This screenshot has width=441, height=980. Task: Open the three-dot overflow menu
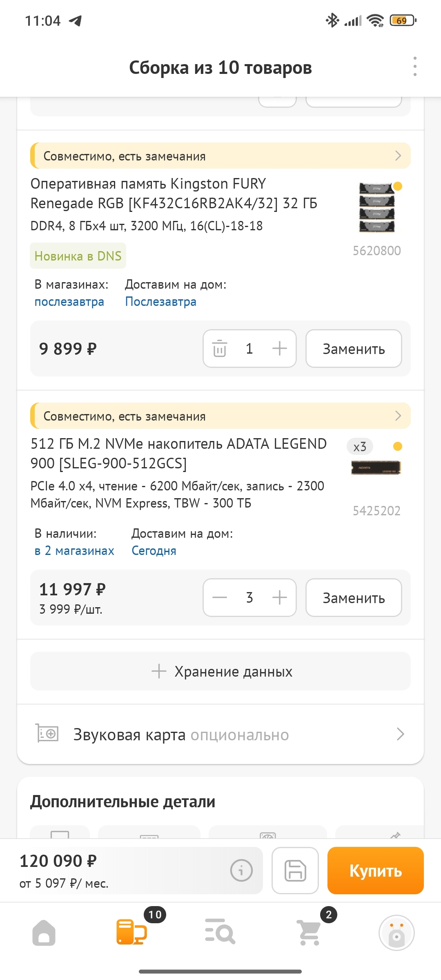tap(415, 67)
